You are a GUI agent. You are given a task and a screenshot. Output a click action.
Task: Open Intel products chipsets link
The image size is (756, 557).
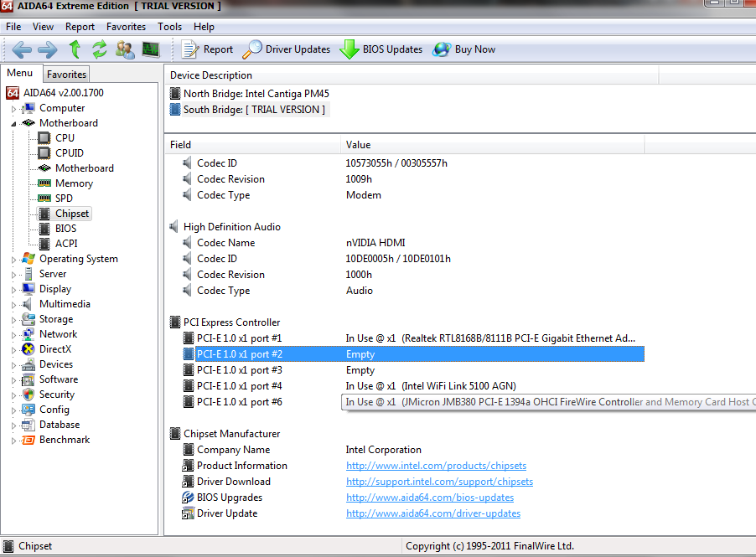coord(436,466)
